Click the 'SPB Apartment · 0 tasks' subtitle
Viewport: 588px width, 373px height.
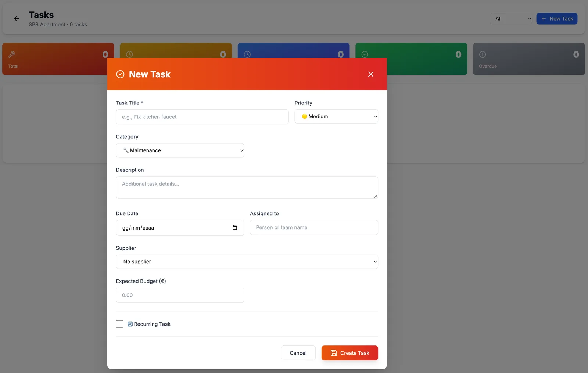coord(58,25)
